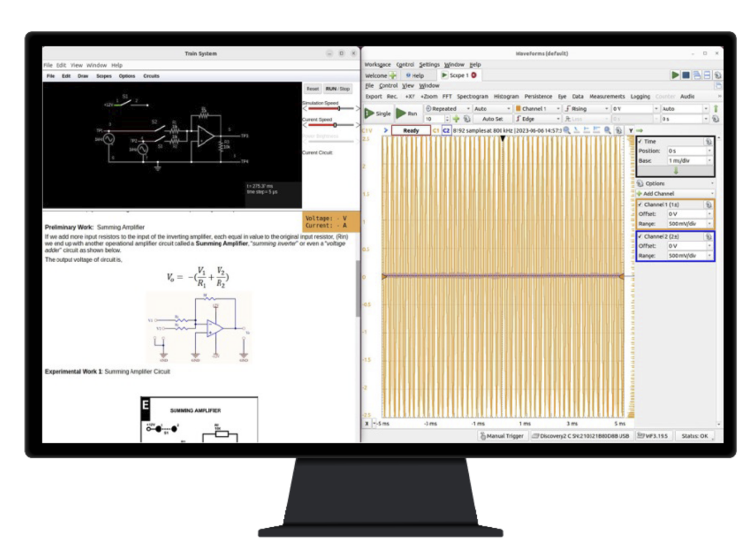Close Scope 1 tab with red icon
756x554 pixels.
click(474, 75)
